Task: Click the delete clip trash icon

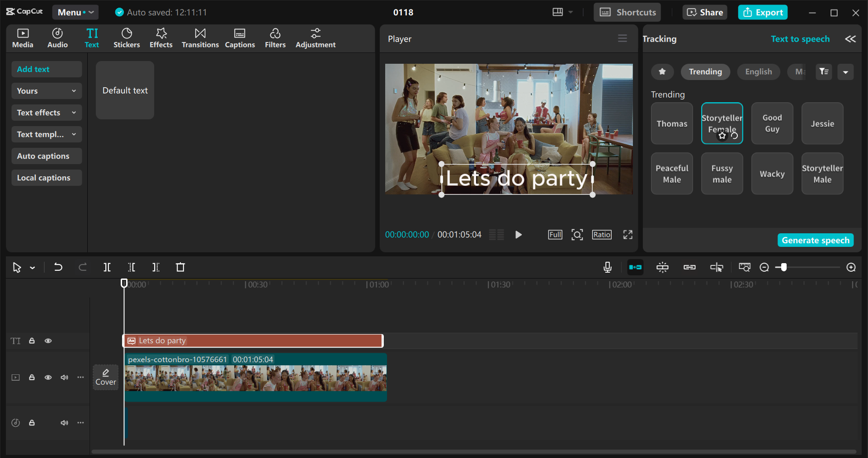Action: 180,267
